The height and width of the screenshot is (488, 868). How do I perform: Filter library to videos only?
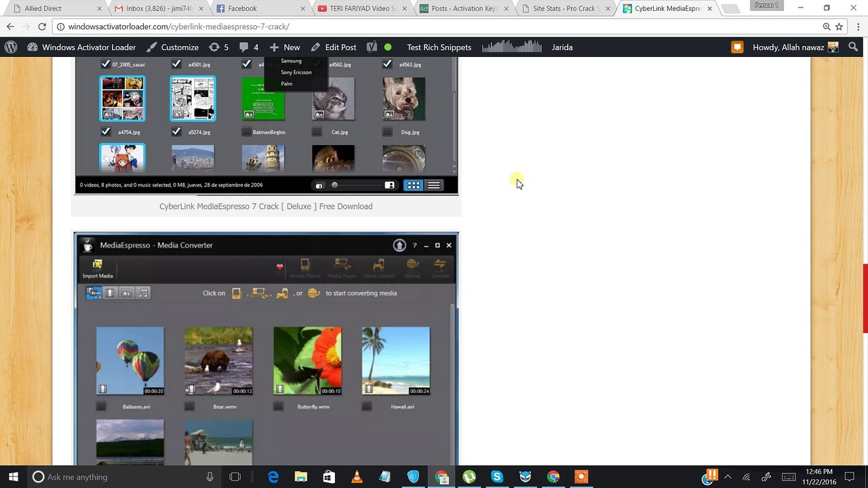click(x=110, y=293)
